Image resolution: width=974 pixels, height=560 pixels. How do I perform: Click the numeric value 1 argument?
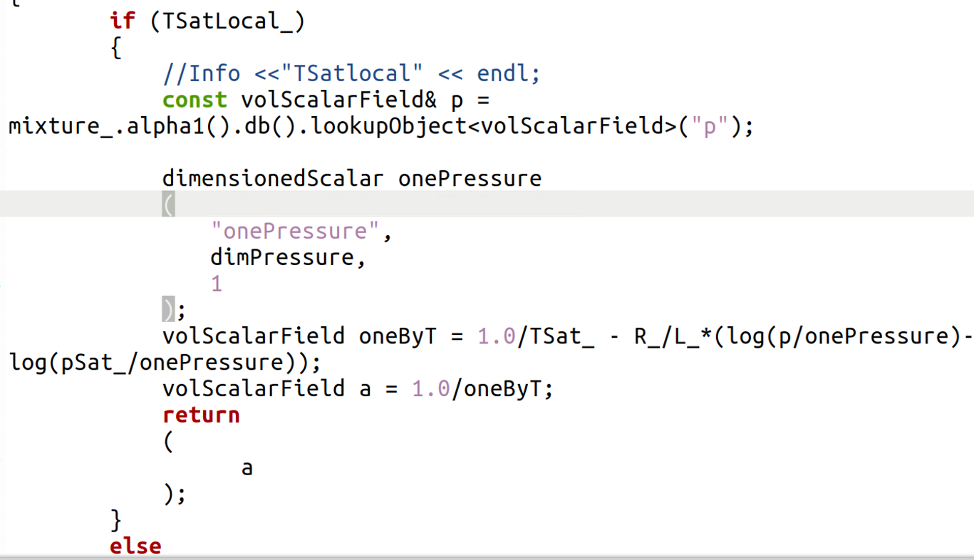[217, 284]
